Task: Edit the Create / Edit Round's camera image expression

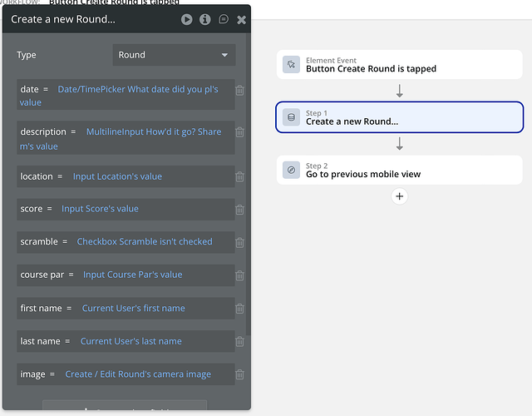Action: click(138, 374)
